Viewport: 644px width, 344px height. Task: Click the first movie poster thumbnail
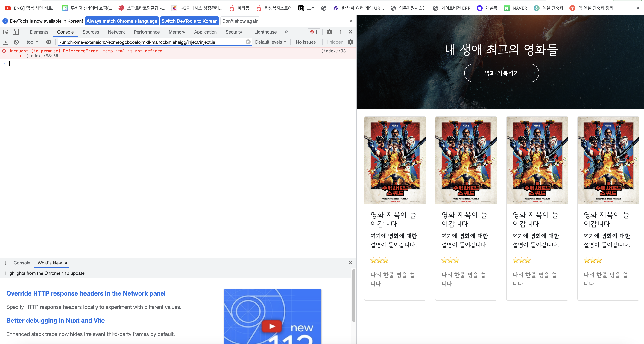(x=395, y=161)
